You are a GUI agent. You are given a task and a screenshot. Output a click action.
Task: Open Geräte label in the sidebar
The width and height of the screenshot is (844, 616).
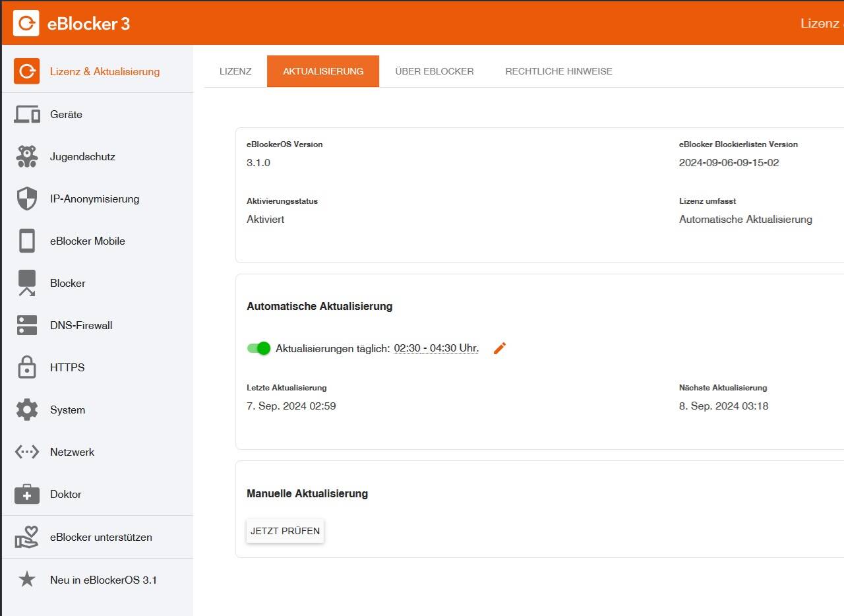point(66,115)
